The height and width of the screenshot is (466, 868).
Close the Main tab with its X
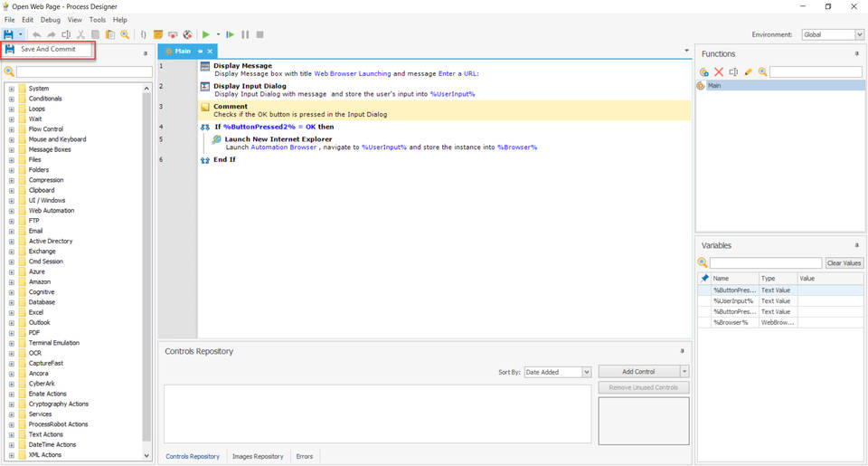click(x=210, y=51)
